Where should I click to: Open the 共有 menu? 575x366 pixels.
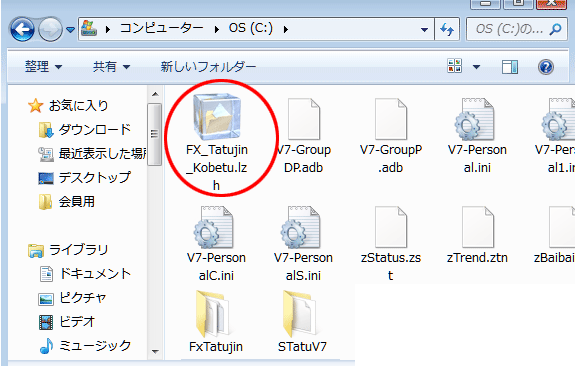tap(111, 67)
